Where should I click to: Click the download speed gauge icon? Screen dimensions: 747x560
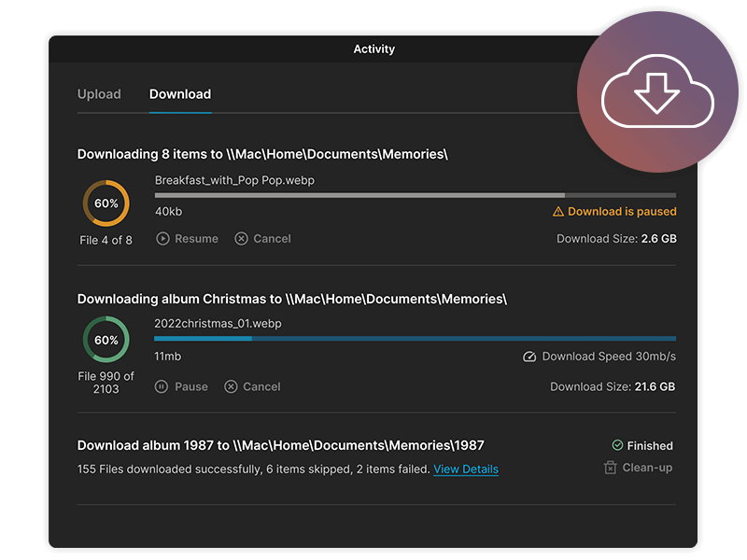point(529,357)
